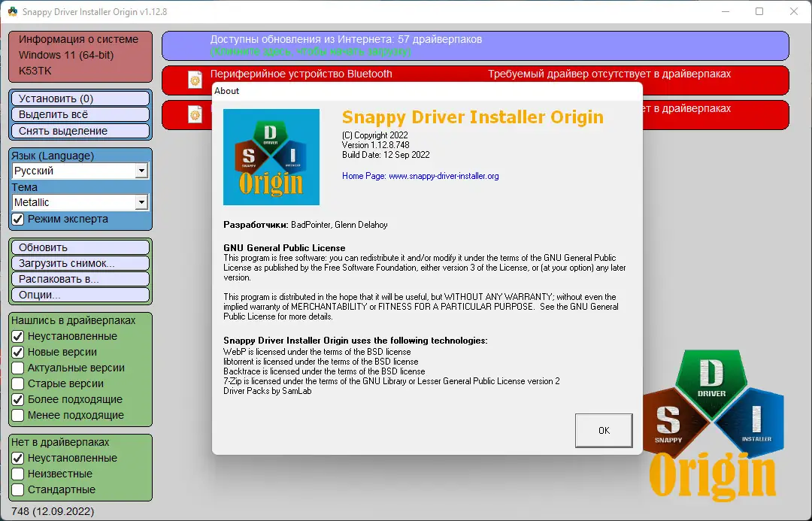812x521 pixels.
Task: Open the Metallic theme dropdown
Action: tap(80, 202)
